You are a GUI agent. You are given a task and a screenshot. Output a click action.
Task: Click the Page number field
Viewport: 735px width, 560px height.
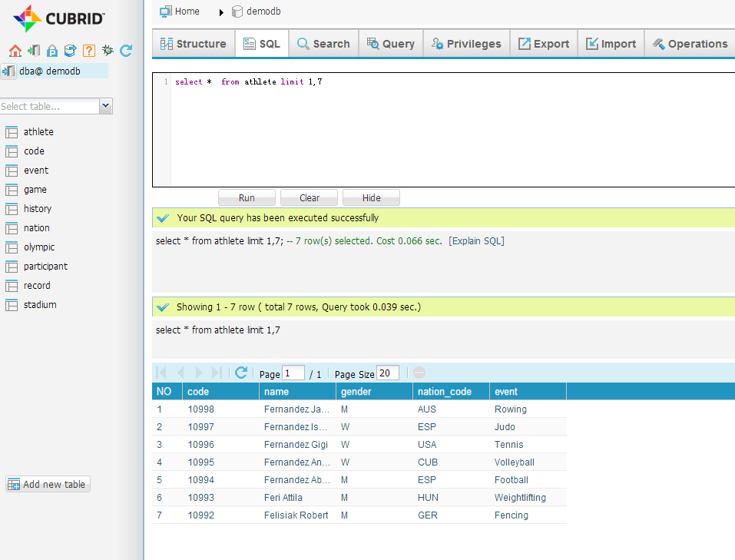293,373
